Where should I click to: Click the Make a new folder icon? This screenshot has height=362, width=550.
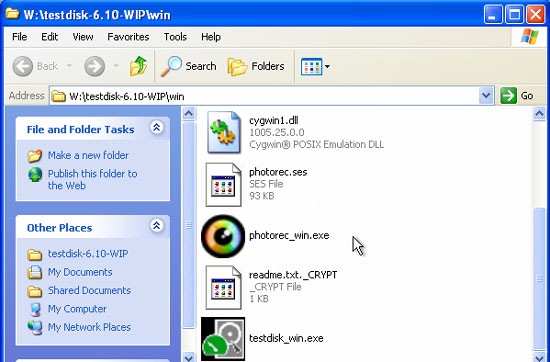click(x=35, y=155)
